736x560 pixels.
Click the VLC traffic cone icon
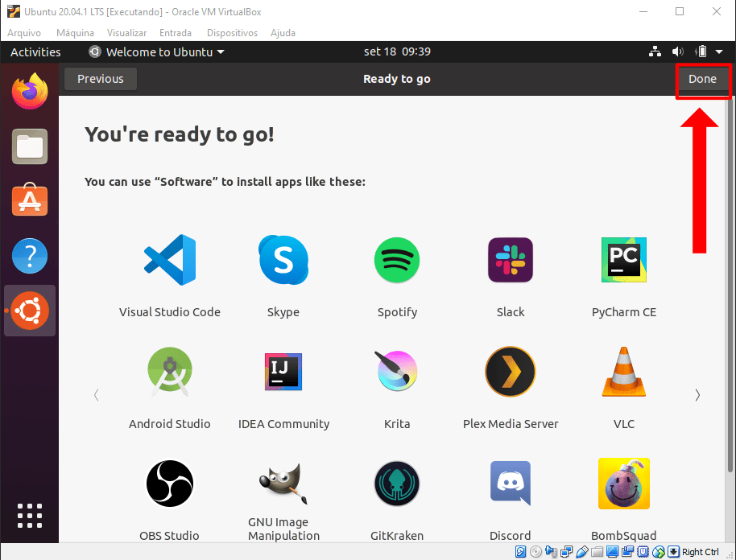pos(624,372)
